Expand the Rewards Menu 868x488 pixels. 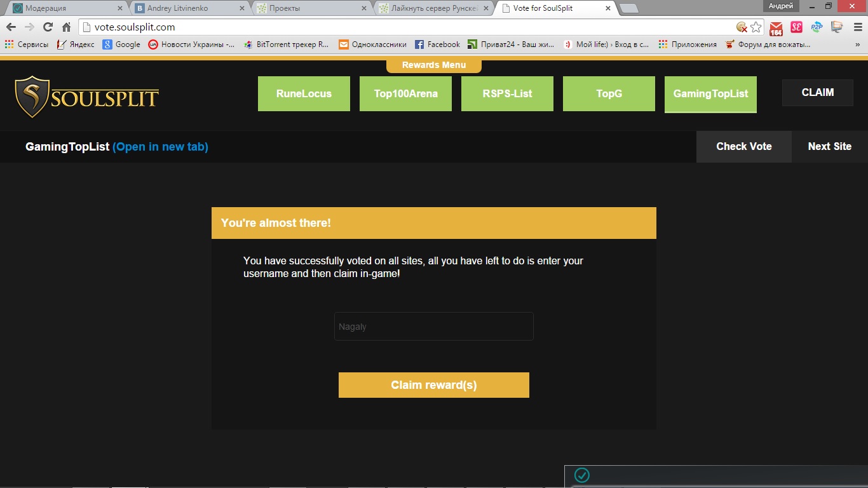434,65
